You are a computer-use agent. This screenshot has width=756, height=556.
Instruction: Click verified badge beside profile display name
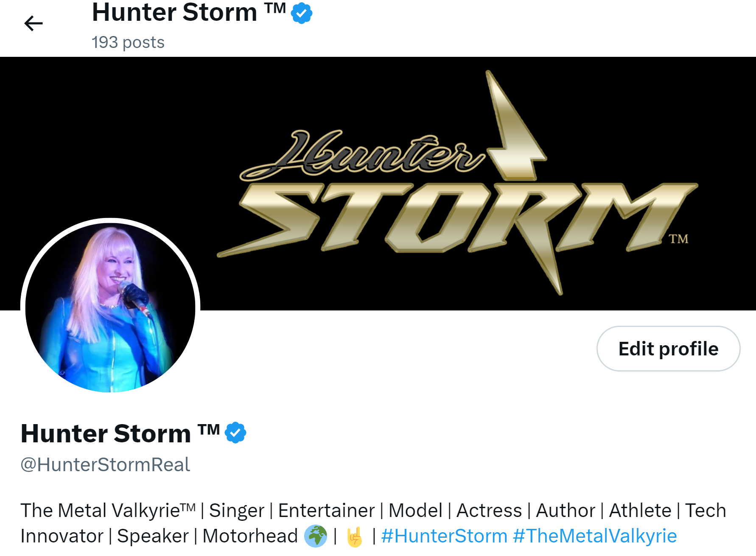click(235, 433)
